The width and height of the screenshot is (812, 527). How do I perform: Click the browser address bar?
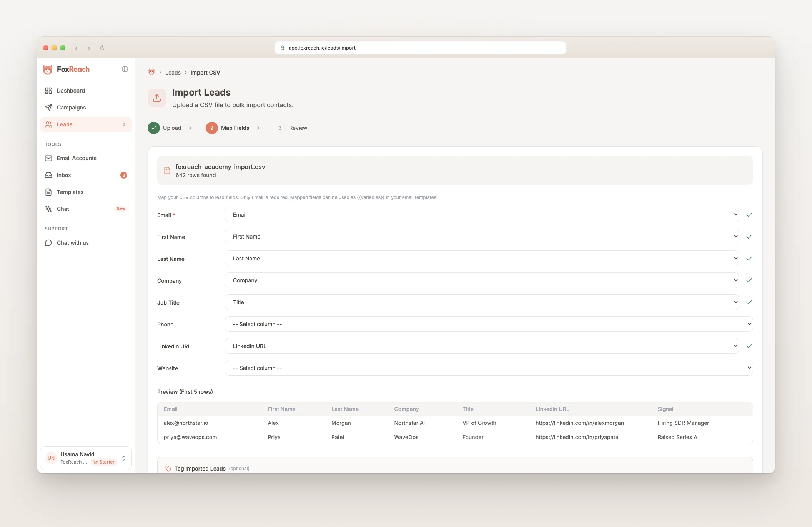tap(420, 48)
